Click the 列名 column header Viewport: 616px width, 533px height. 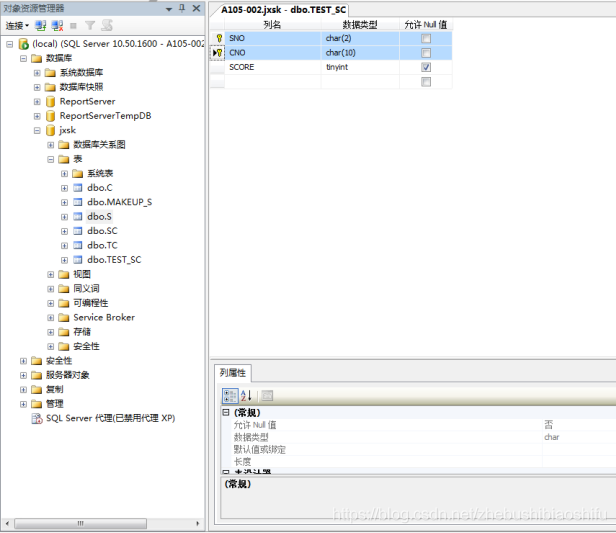(273, 25)
